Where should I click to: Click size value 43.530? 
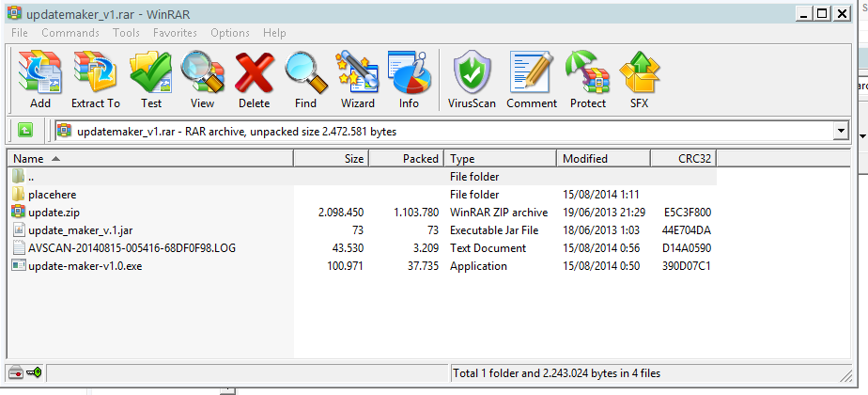(348, 247)
